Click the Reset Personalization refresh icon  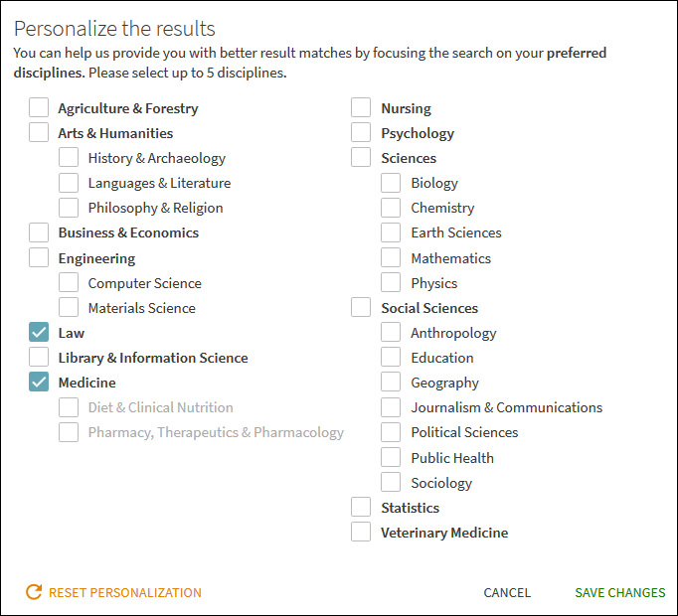point(34,592)
